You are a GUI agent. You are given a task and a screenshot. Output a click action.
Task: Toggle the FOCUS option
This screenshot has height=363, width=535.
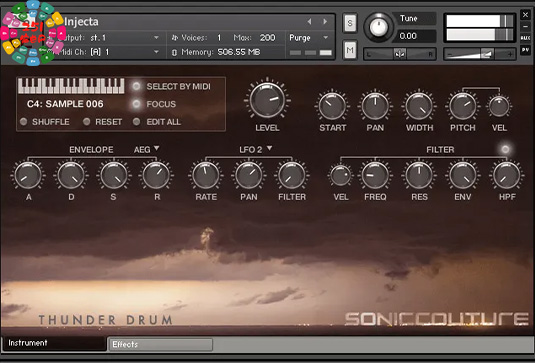click(136, 104)
